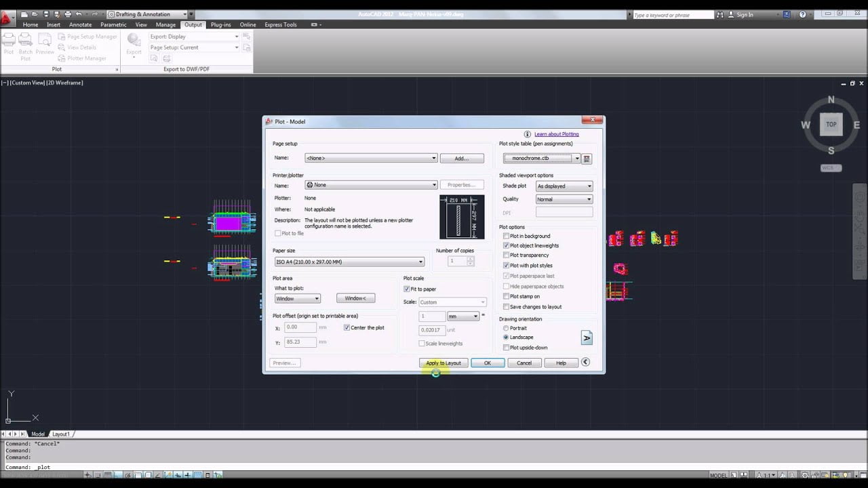Image resolution: width=868 pixels, height=488 pixels.
Task: Click the compass TOP face in the ViewCube
Action: pos(831,124)
